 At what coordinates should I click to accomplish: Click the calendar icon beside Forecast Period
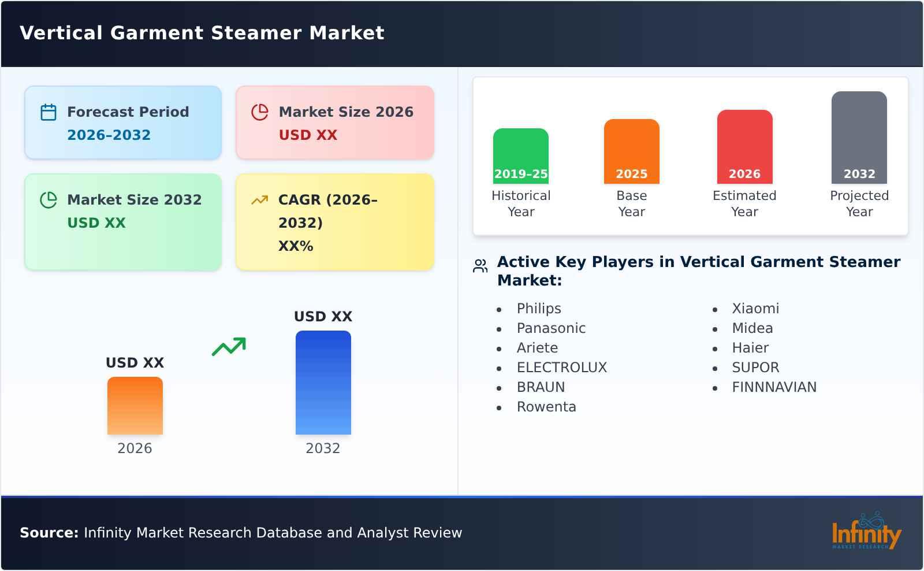tap(49, 112)
